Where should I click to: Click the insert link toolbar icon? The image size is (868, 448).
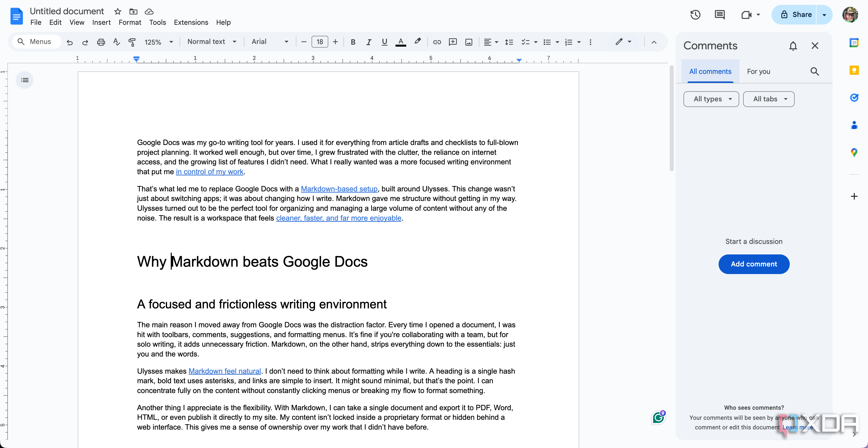(x=437, y=42)
